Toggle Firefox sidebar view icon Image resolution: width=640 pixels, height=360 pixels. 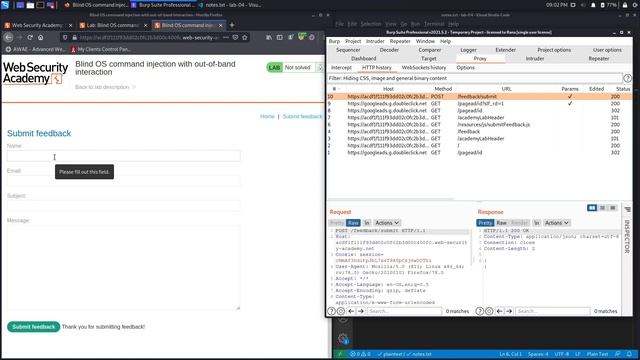(x=280, y=37)
